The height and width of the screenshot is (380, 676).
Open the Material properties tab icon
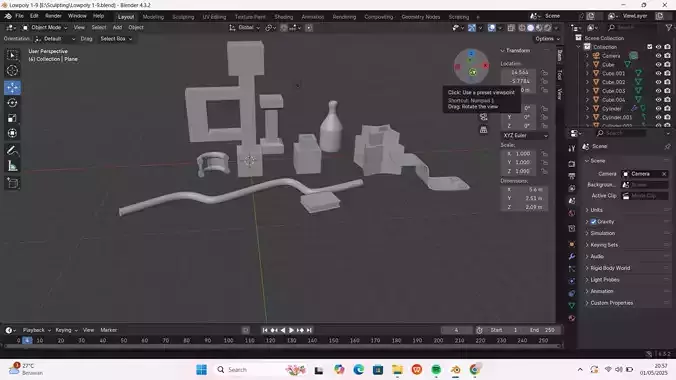click(572, 318)
